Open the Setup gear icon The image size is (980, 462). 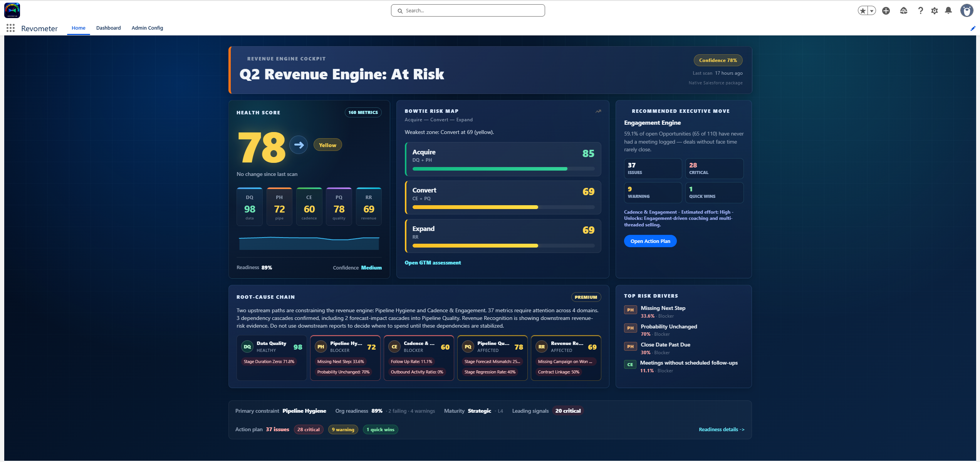click(935, 11)
